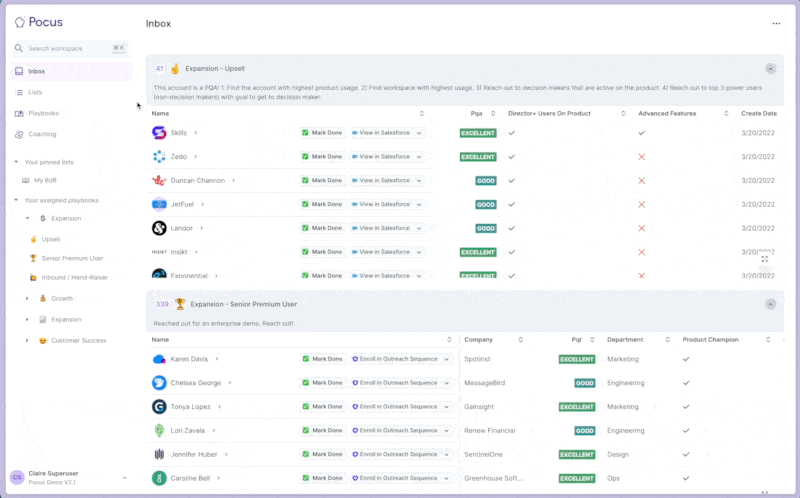
Task: Click the Zedo company logo
Action: click(x=159, y=157)
